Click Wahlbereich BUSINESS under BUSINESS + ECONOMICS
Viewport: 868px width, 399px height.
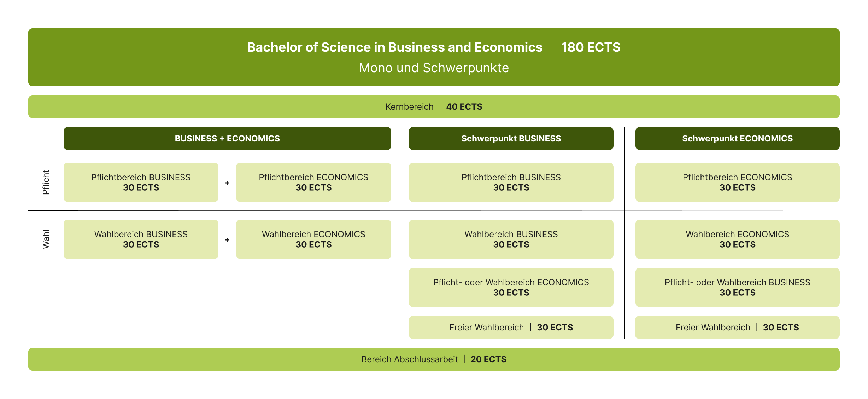pyautogui.click(x=141, y=239)
